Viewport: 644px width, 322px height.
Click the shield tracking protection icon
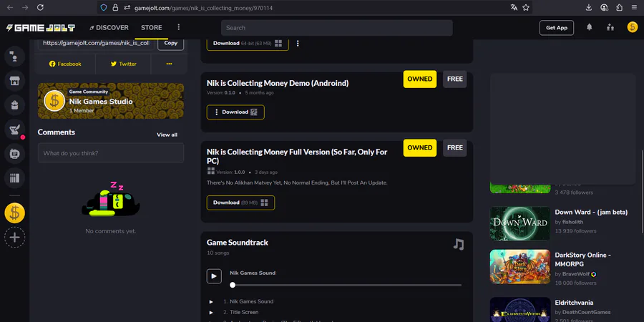[104, 8]
